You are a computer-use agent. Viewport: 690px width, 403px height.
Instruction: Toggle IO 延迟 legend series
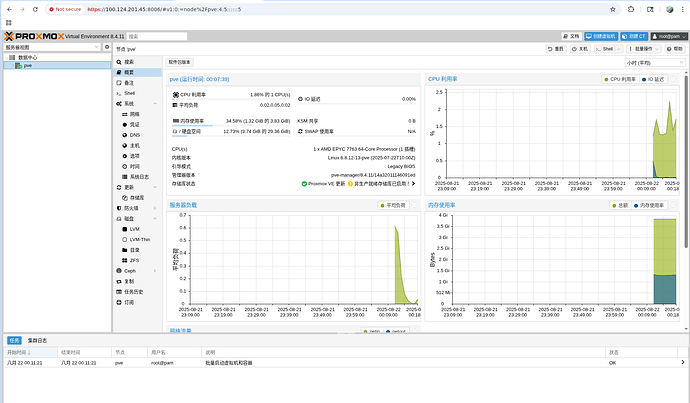tap(653, 79)
